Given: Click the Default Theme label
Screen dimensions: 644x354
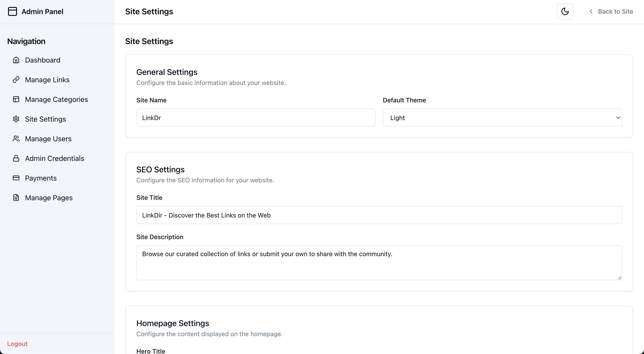Looking at the screenshot, I should [x=404, y=100].
